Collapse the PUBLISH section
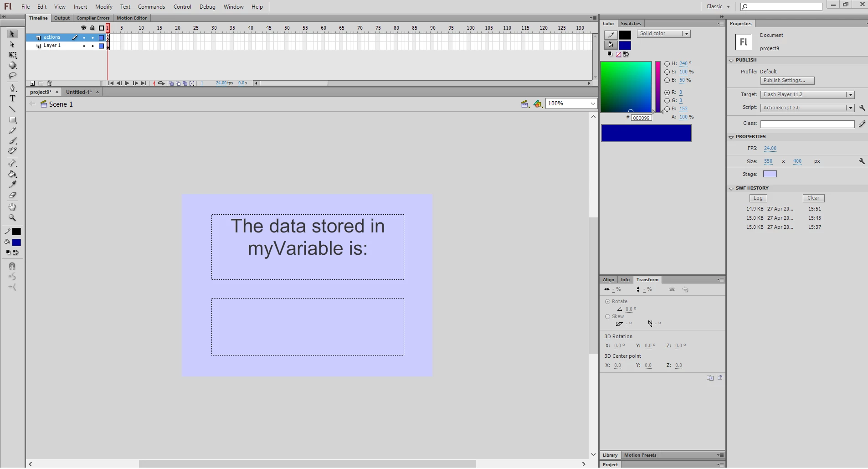Image resolution: width=868 pixels, height=469 pixels. (x=731, y=61)
